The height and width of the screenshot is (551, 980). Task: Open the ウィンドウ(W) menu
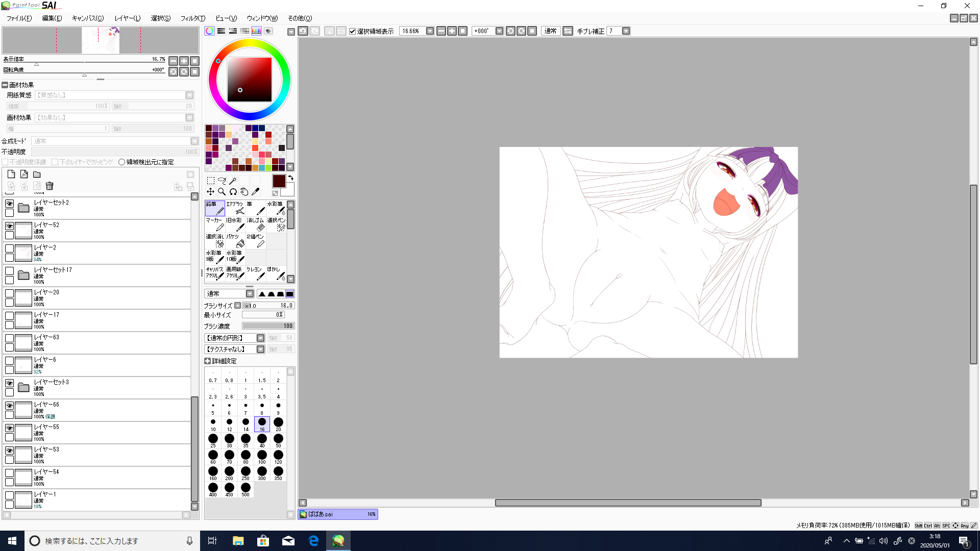click(x=262, y=18)
